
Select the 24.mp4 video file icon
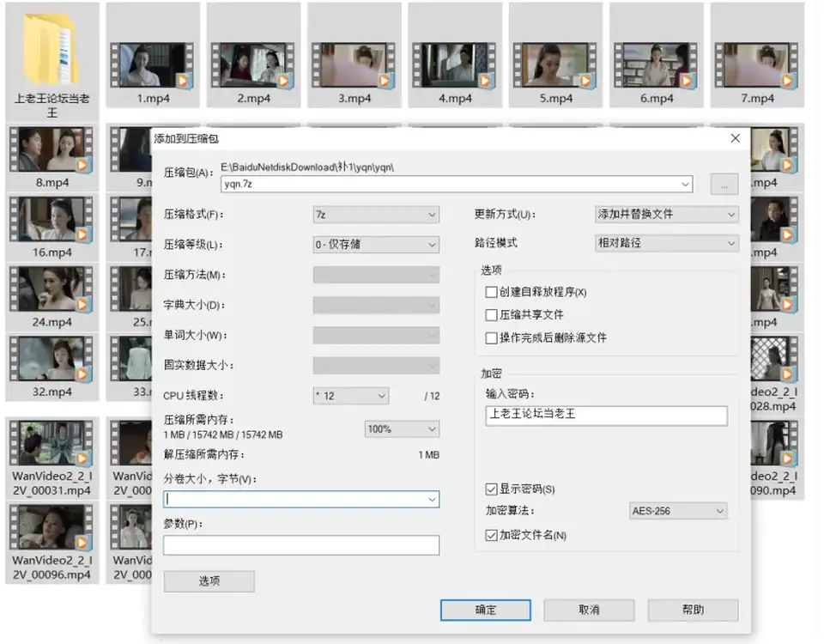point(51,289)
